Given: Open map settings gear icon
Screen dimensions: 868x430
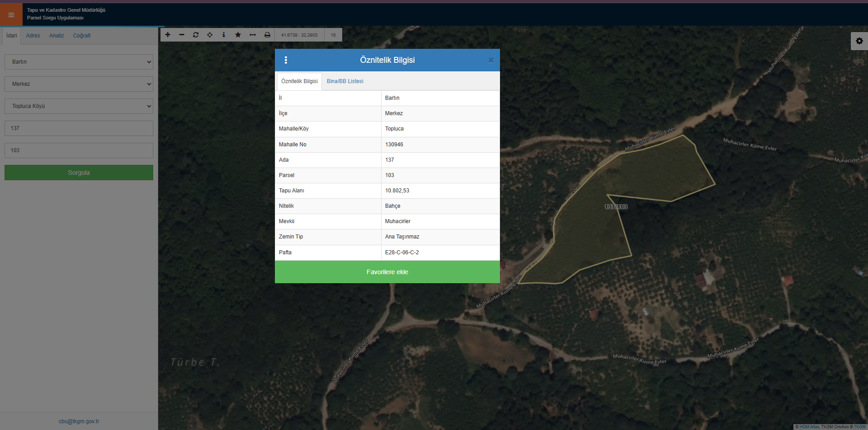Looking at the screenshot, I should point(859,41).
